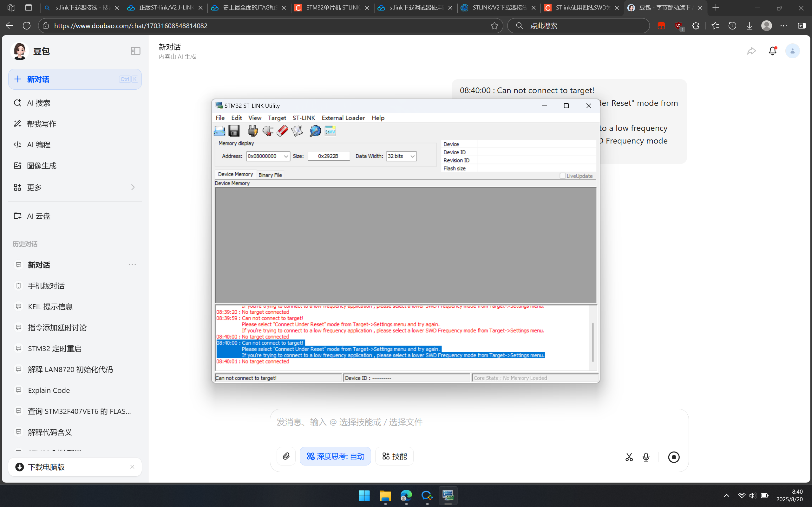Enable the LiveUpdate checkbox
Viewport: 812px width, 507px height.
563,176
